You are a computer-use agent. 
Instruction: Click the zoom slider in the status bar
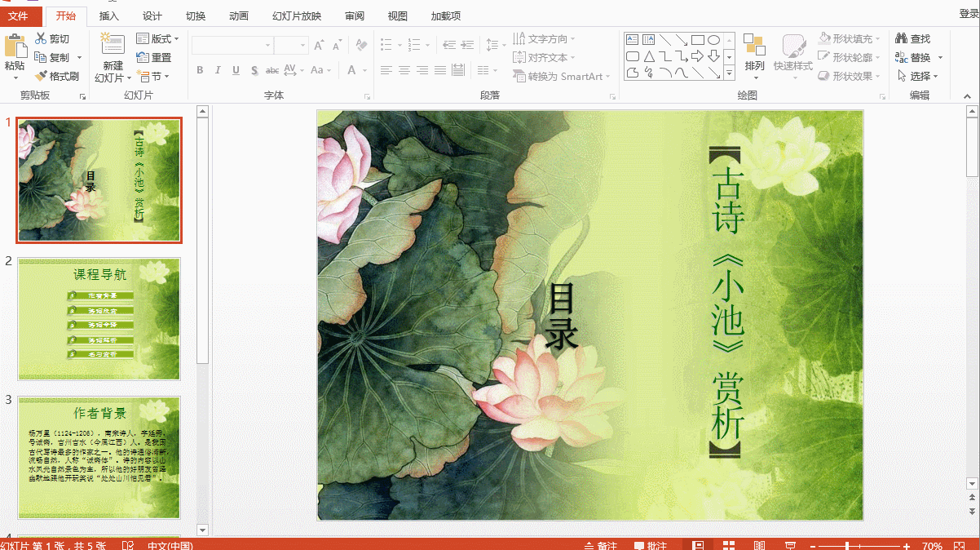pyautogui.click(x=848, y=545)
